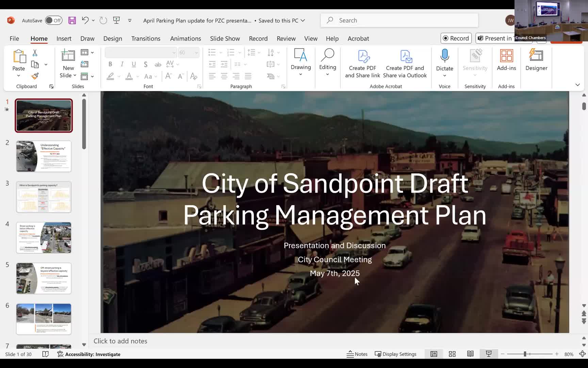The height and width of the screenshot is (368, 588).
Task: Click Create PDF and Share link
Action: tap(362, 64)
